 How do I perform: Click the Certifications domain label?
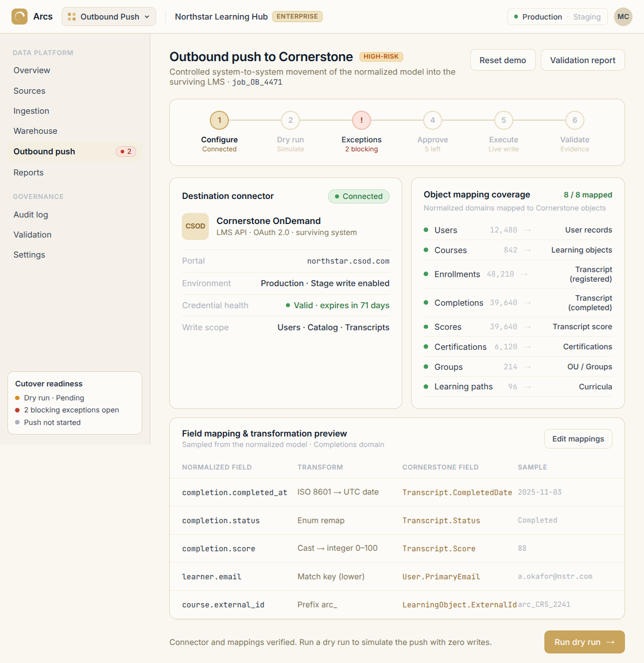coord(460,347)
